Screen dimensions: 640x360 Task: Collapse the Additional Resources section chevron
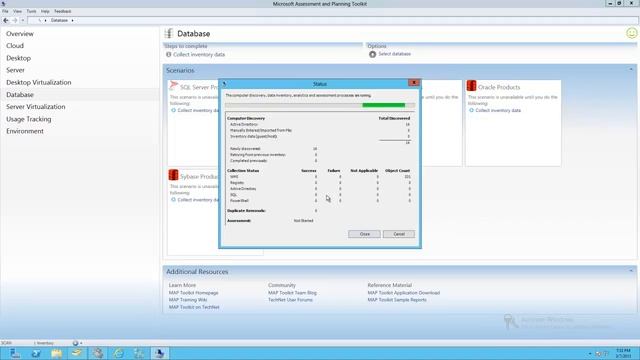click(x=631, y=271)
